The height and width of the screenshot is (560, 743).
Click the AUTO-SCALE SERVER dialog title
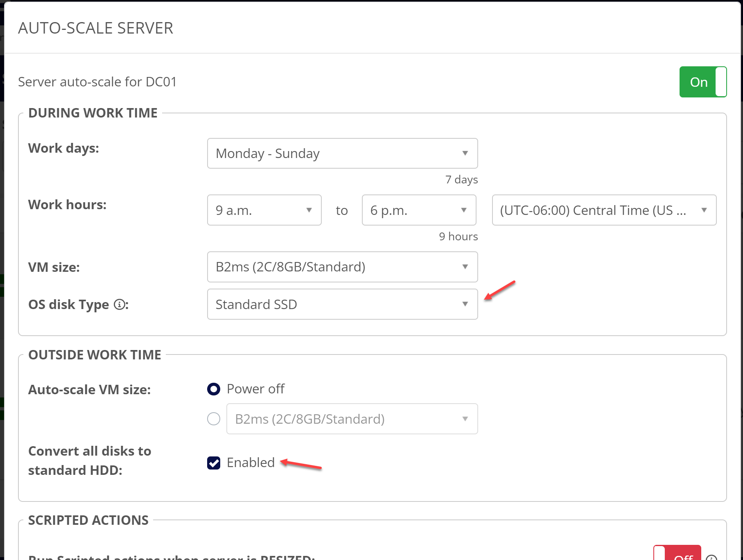pyautogui.click(x=96, y=28)
